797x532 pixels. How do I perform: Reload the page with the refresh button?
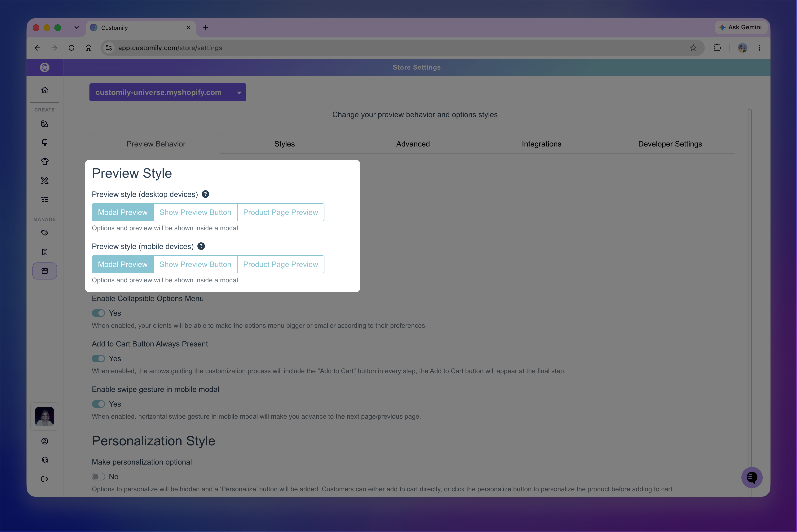(x=71, y=48)
